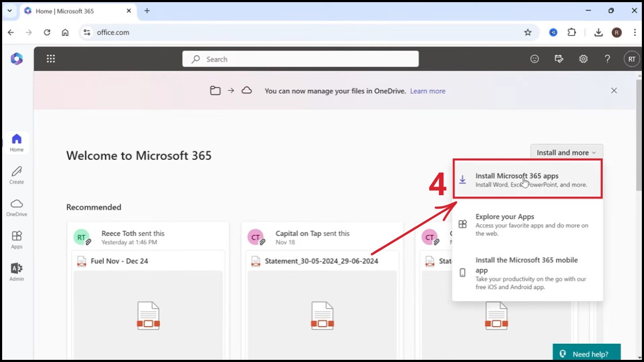This screenshot has height=362, width=644.
Task: Click the browser back arrow
Action: pos(11,32)
